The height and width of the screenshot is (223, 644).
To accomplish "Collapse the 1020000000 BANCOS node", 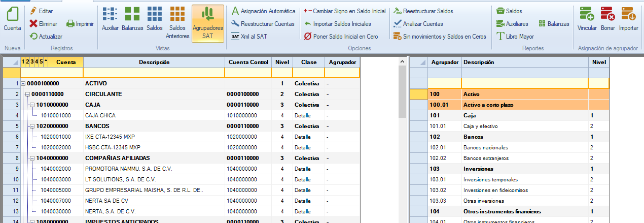I will click(x=32, y=126).
